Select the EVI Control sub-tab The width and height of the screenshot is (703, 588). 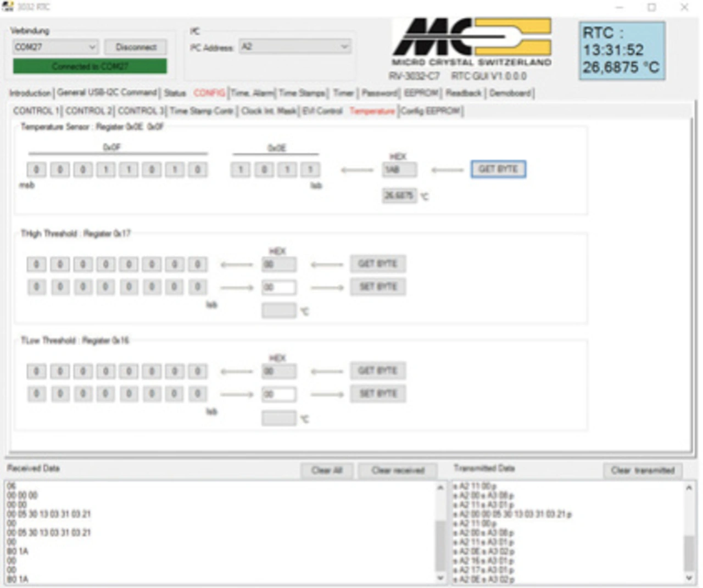(x=322, y=111)
